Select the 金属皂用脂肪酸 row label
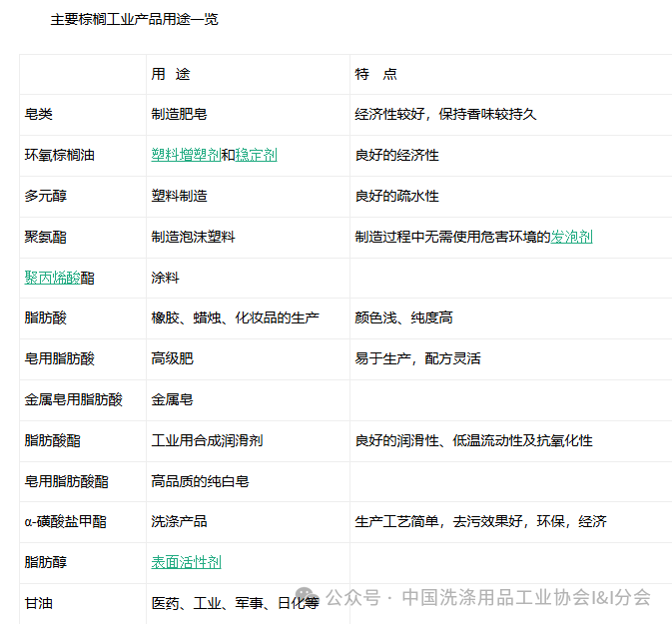Screen dimensions: 672x624 74,399
